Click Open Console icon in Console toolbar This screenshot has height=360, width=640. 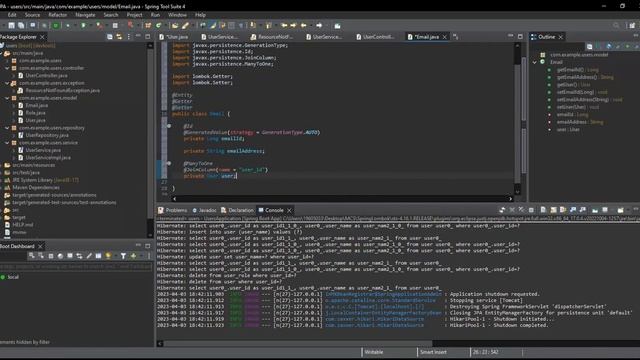(x=620, y=210)
